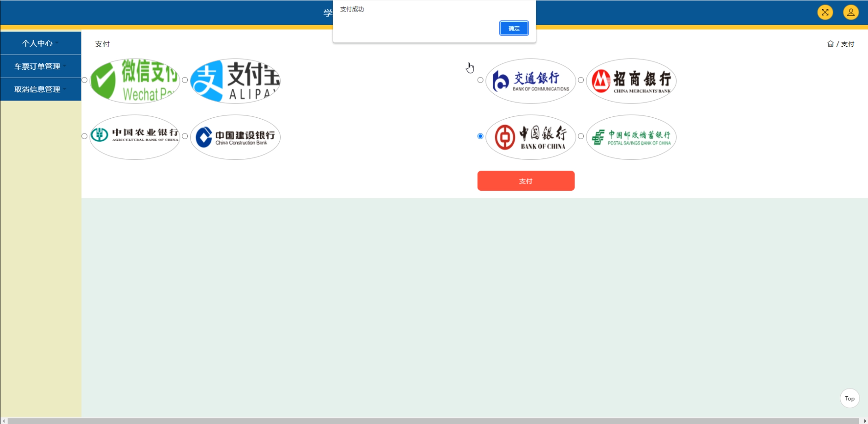Open the user profile icon in header
This screenshot has height=424, width=868.
(851, 12)
